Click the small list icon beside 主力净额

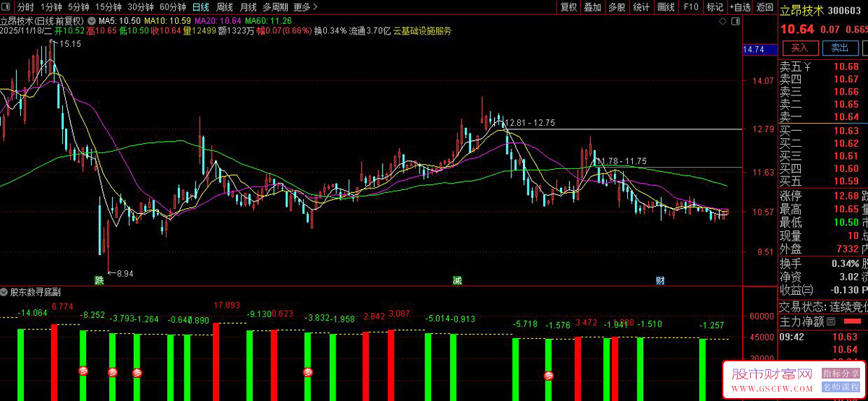tap(830, 322)
